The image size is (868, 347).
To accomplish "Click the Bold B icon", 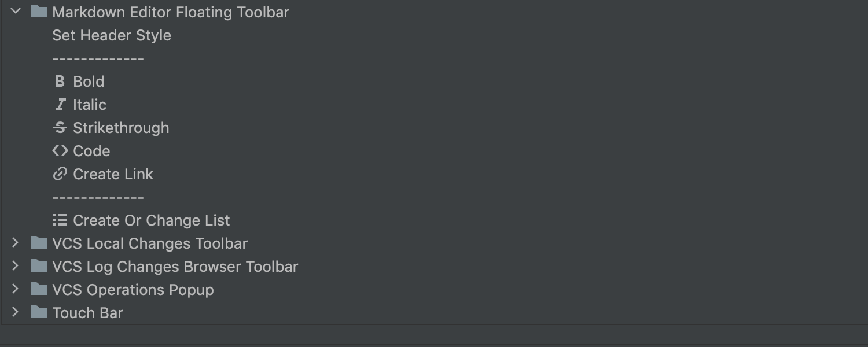I will click(x=60, y=82).
